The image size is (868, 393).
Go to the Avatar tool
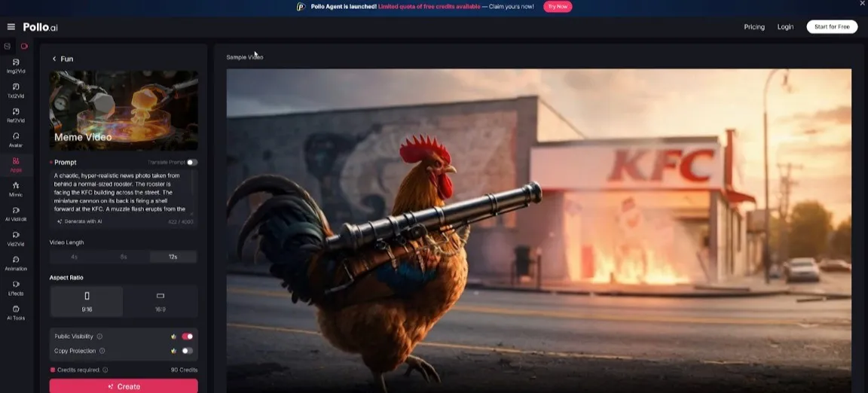(x=16, y=139)
